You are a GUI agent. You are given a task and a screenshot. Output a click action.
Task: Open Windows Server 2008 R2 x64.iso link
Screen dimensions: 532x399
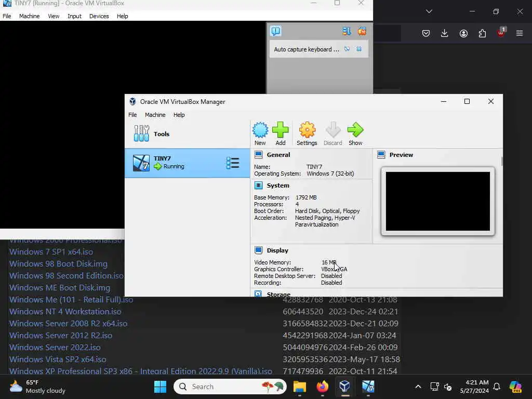(68, 323)
